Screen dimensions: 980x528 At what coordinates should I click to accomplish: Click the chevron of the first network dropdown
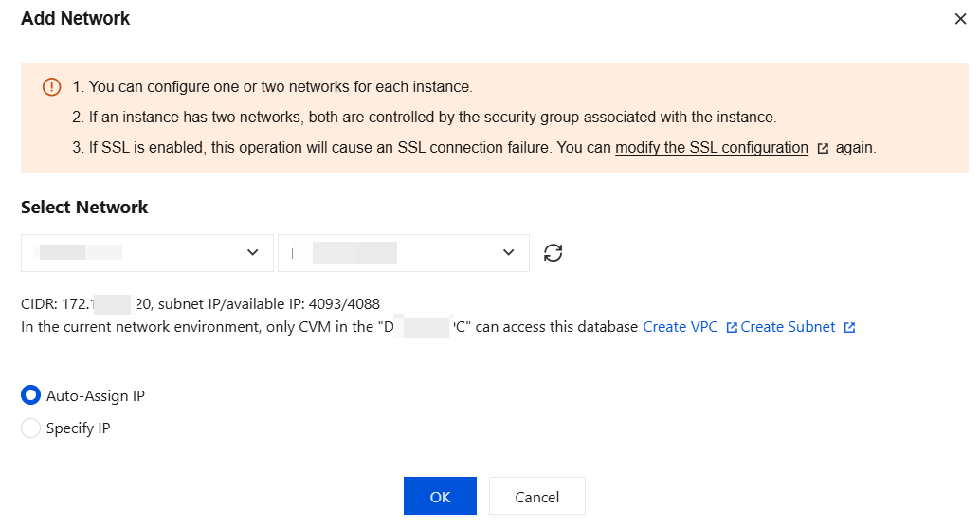tap(252, 253)
